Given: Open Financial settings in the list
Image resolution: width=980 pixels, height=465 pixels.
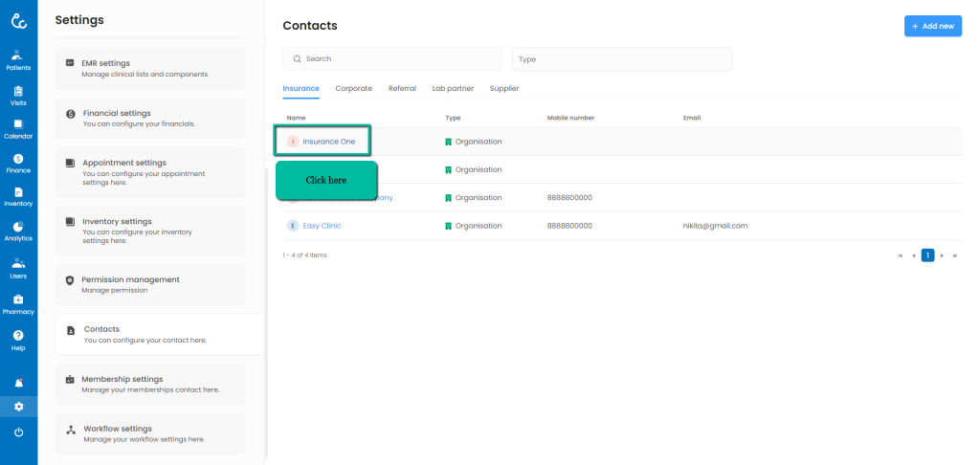Looking at the screenshot, I should point(150,118).
